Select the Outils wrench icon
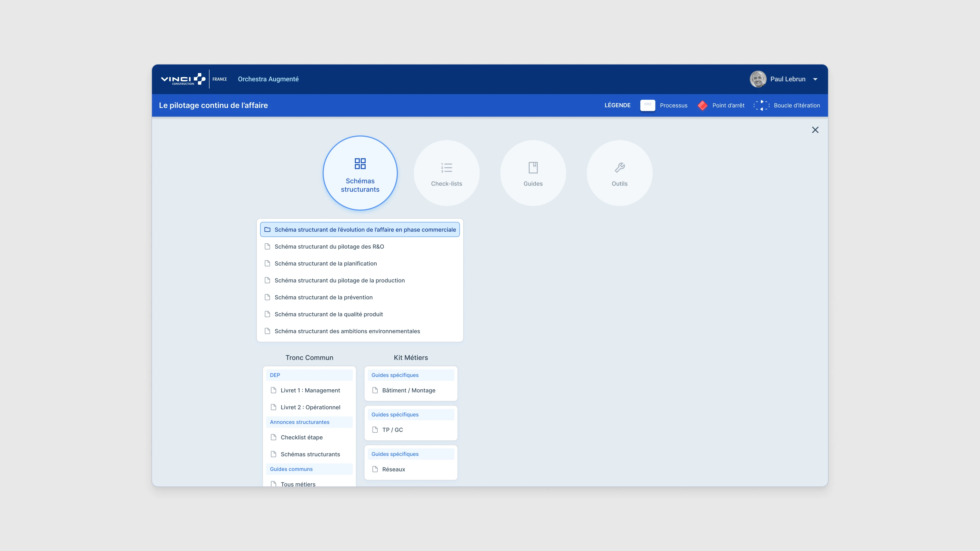The width and height of the screenshot is (980, 551). click(619, 167)
